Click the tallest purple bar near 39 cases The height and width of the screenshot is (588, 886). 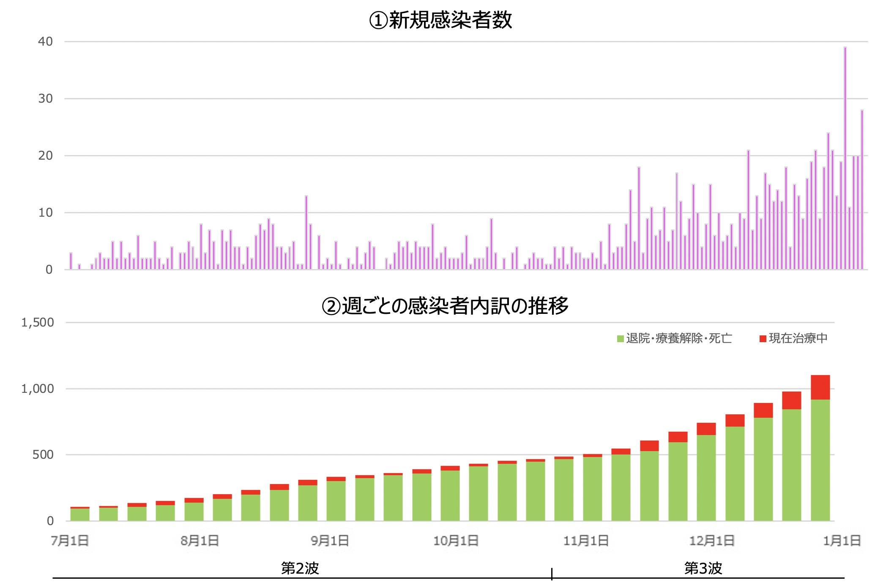pos(845,158)
